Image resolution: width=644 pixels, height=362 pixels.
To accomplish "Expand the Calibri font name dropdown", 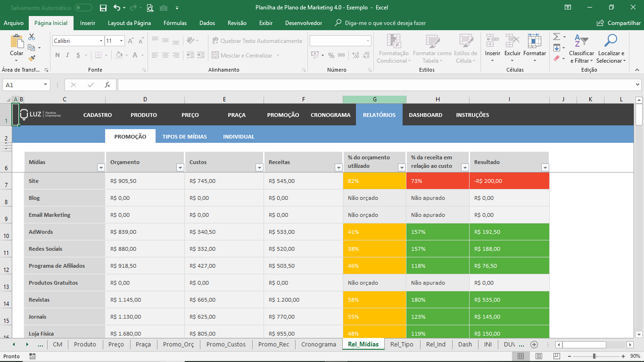I will click(101, 41).
